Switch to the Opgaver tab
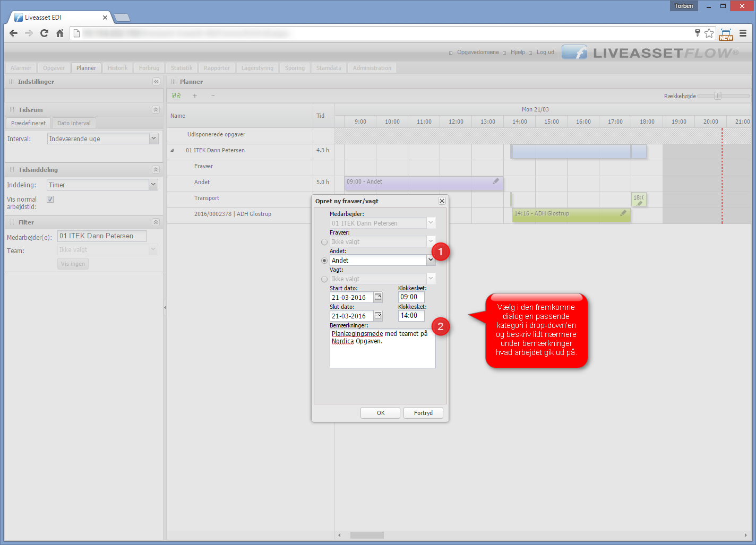Image resolution: width=756 pixels, height=545 pixels. pos(54,68)
